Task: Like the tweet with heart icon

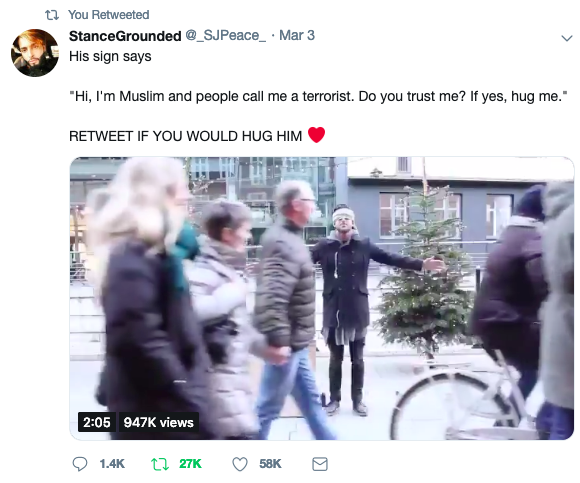Action: (239, 464)
